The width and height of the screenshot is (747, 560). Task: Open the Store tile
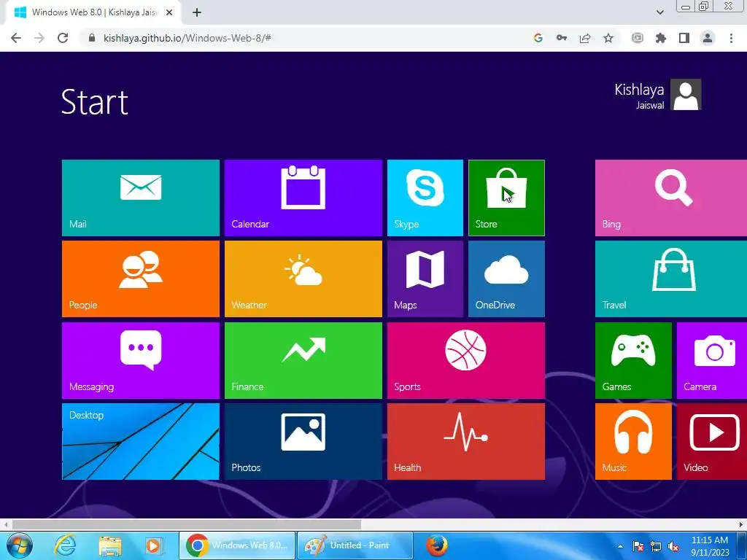click(506, 198)
